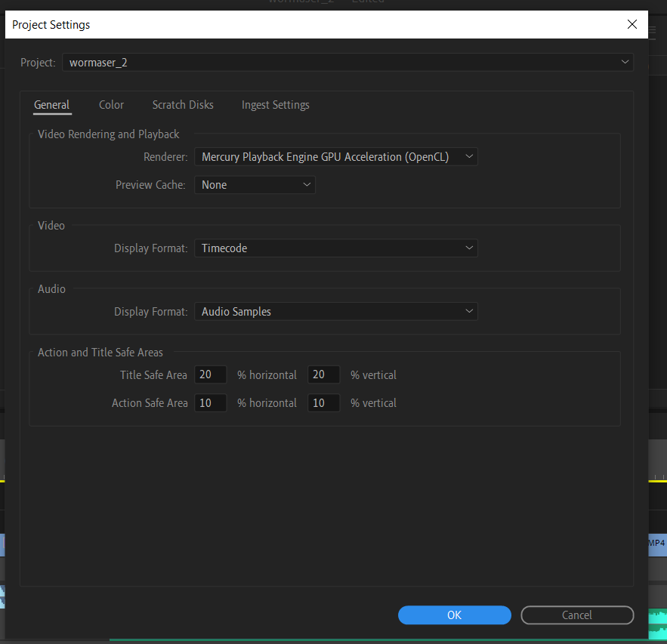This screenshot has height=644, width=667.
Task: Click the Cancel button
Action: (577, 615)
